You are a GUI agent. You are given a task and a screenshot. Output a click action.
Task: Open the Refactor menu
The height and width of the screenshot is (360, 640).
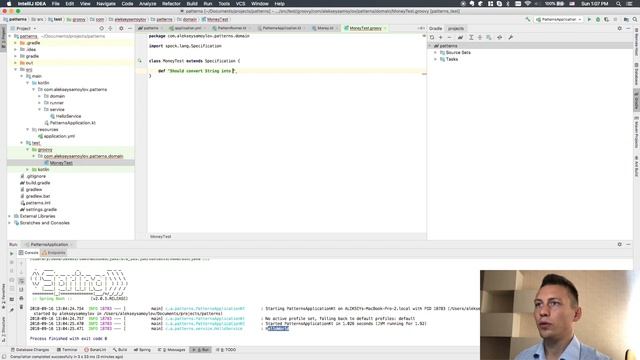click(x=171, y=4)
